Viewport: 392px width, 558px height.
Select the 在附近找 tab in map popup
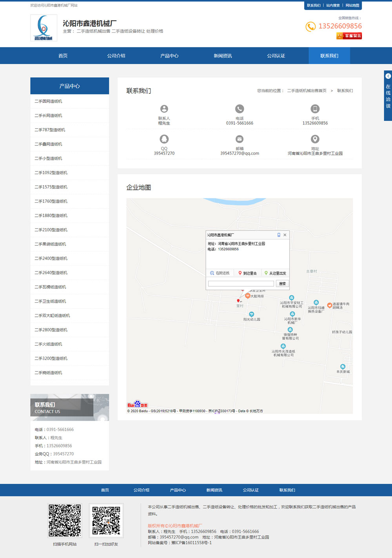coord(220,273)
